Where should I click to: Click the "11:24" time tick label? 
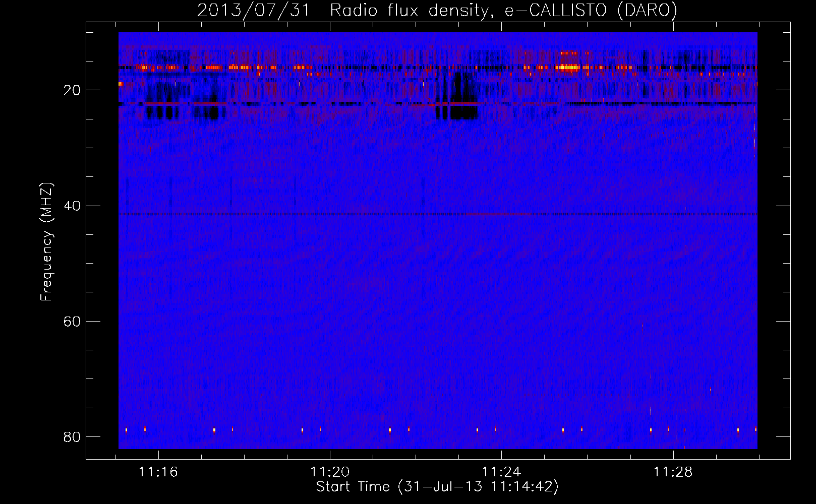[501, 472]
